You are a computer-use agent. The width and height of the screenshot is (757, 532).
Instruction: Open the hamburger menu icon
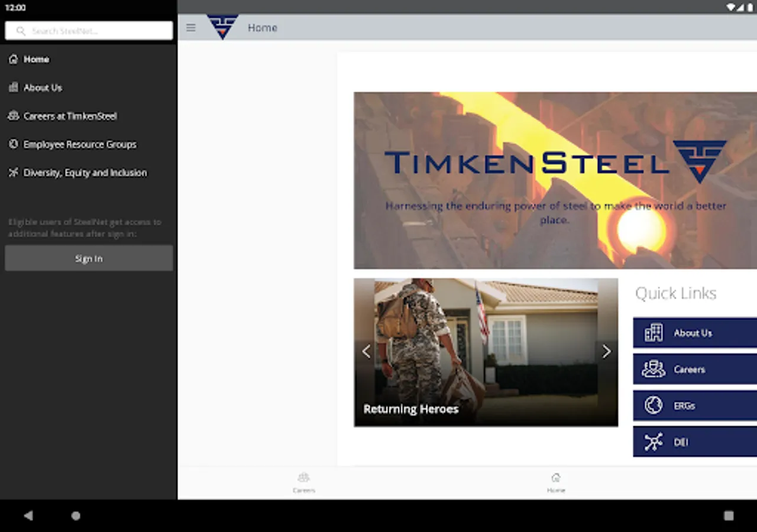point(190,28)
